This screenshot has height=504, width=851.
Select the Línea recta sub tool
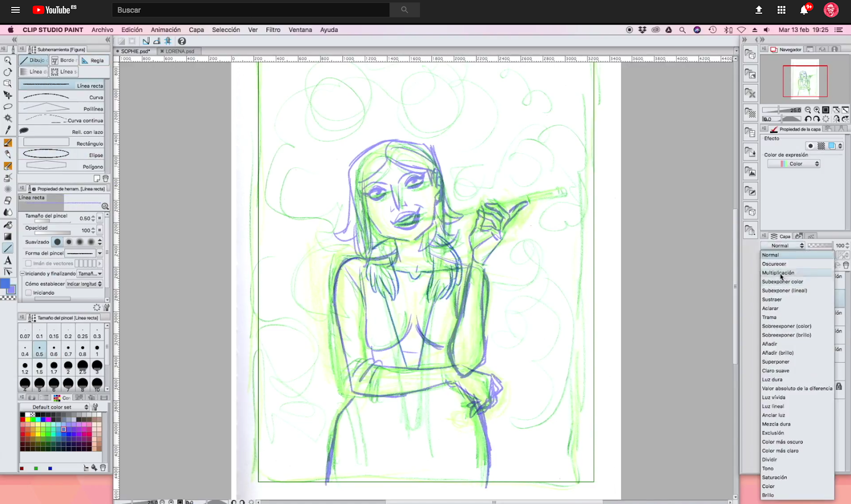pos(62,85)
